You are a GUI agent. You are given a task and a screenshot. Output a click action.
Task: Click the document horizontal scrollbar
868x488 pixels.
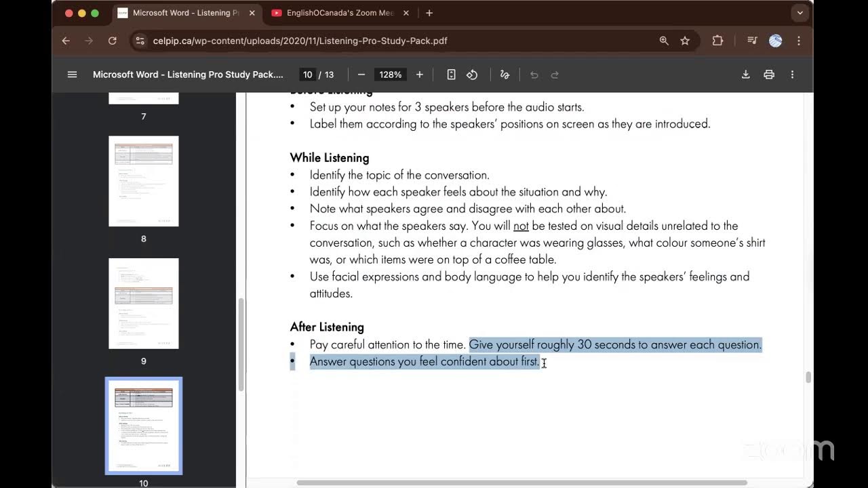pos(522,483)
